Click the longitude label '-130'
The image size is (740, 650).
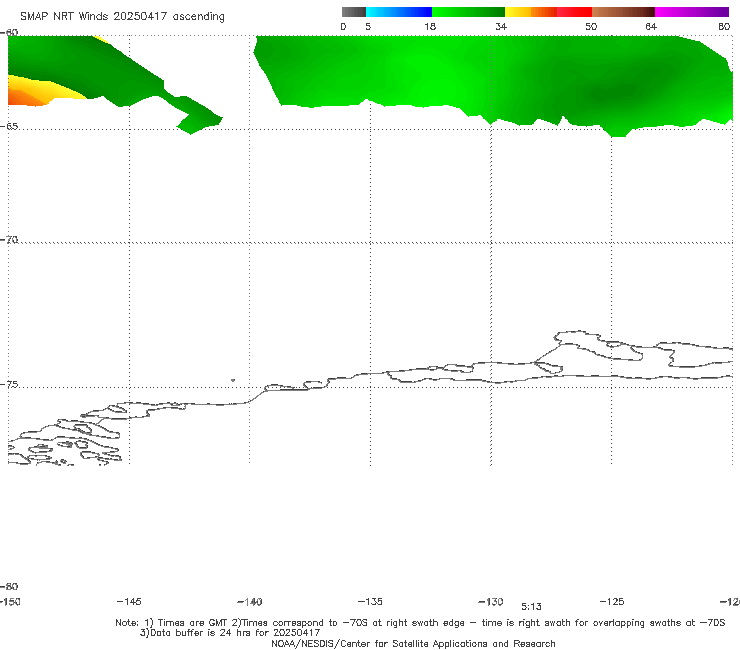coord(491,602)
